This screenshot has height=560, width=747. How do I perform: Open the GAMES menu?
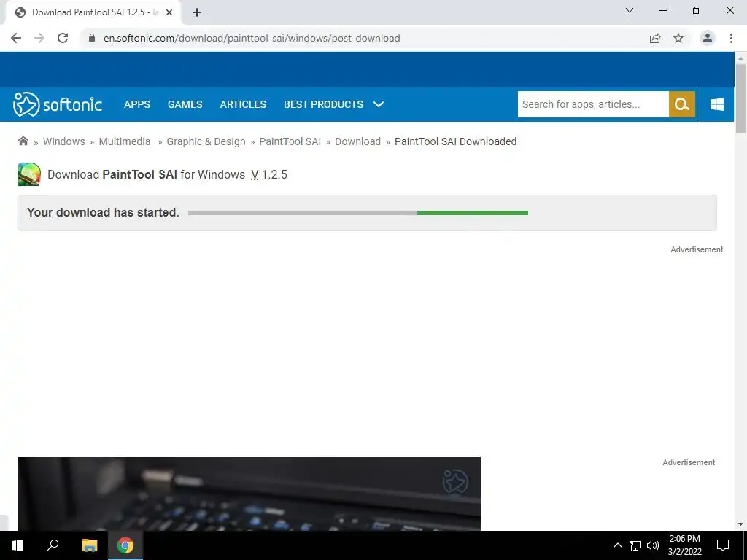tap(185, 104)
